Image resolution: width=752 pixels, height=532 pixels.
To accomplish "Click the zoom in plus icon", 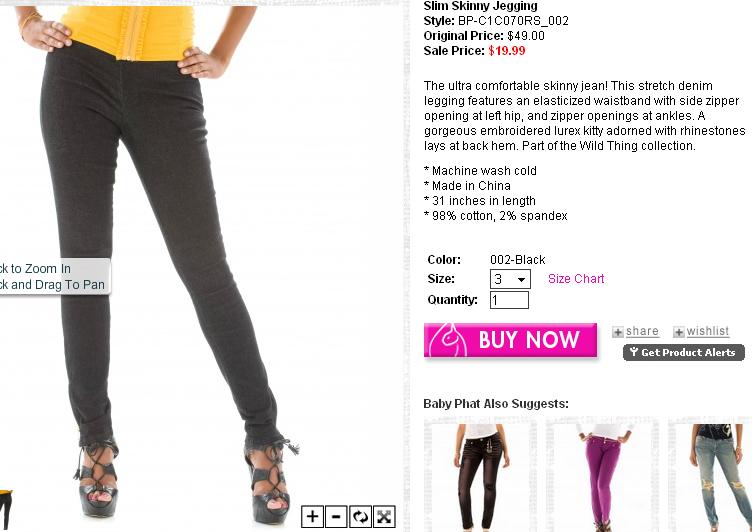I will (x=312, y=517).
